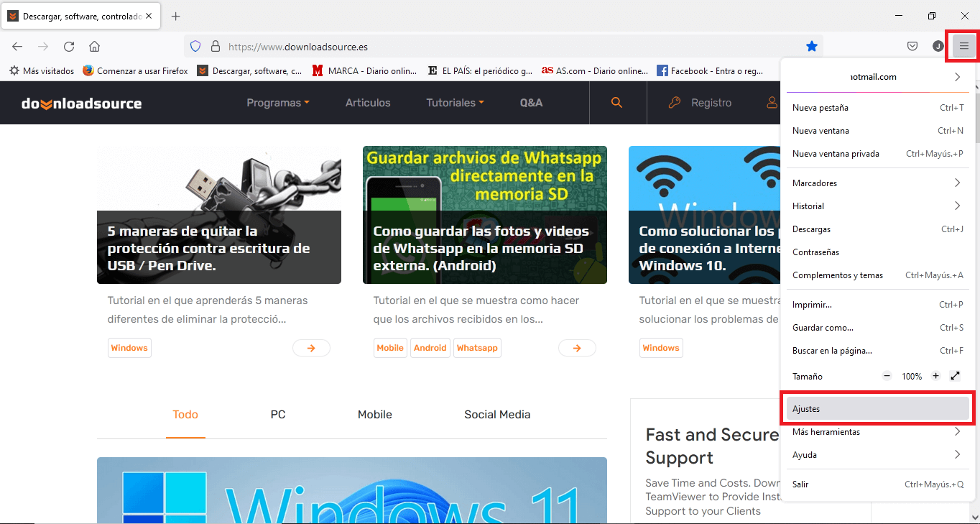The image size is (980, 524).
Task: Go to the Firefox home page
Action: (x=94, y=47)
